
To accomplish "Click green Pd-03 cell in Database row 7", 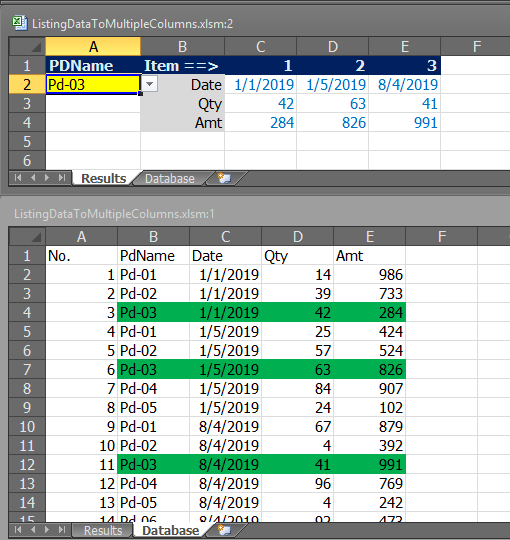I will tap(153, 370).
